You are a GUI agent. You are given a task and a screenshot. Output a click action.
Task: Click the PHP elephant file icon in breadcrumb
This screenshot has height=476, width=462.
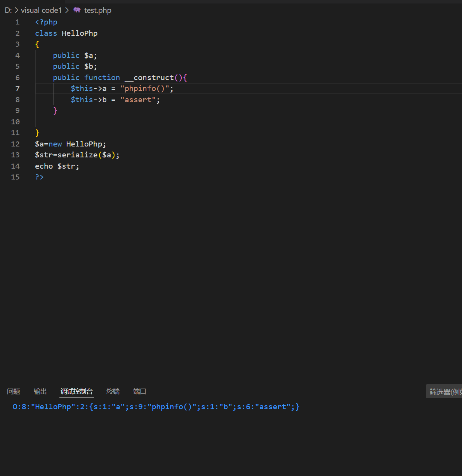pos(77,10)
